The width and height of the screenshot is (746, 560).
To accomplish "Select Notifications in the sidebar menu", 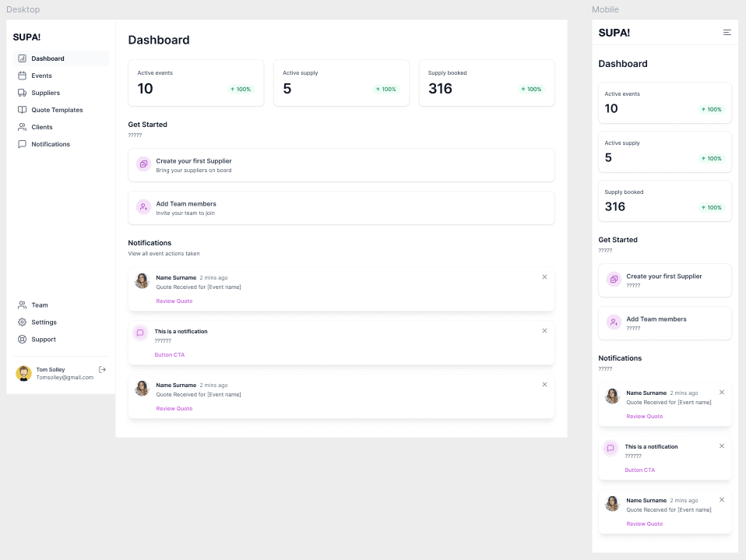I will pos(61,144).
